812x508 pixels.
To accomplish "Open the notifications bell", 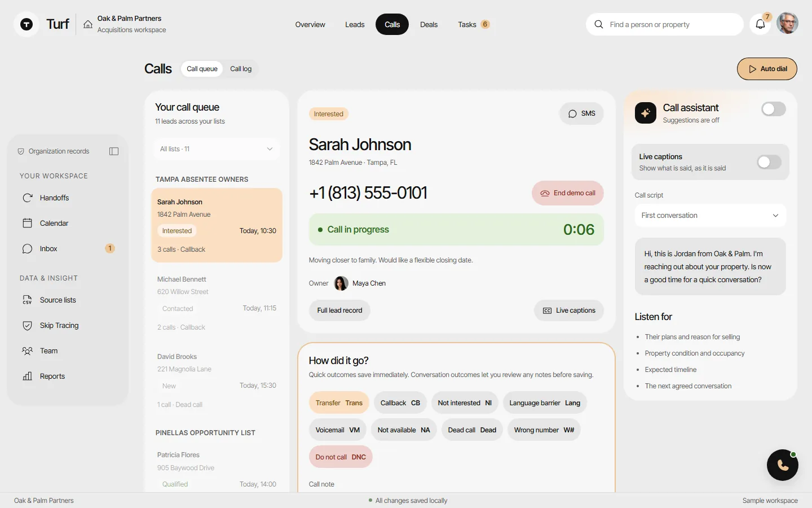I will point(760,24).
